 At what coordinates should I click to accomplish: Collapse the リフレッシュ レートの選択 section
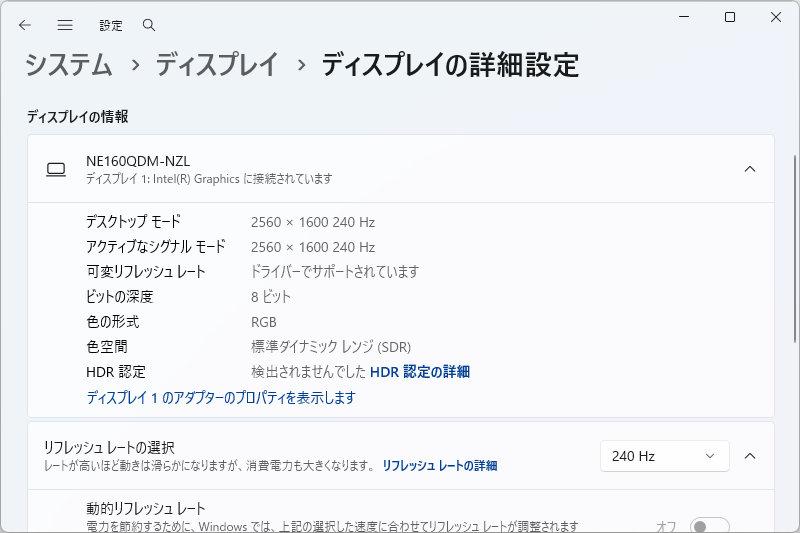(750, 456)
